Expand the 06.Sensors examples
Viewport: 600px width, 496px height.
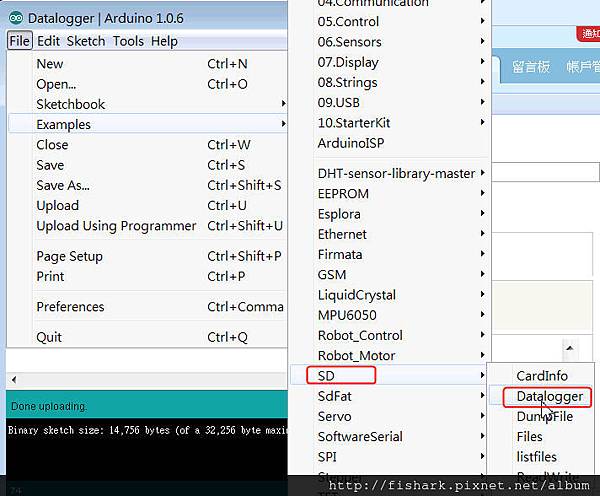tap(390, 42)
